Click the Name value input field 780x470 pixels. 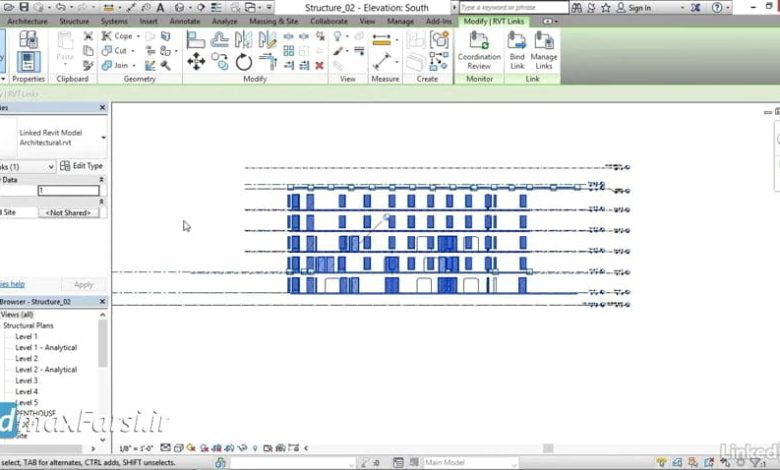(x=69, y=190)
